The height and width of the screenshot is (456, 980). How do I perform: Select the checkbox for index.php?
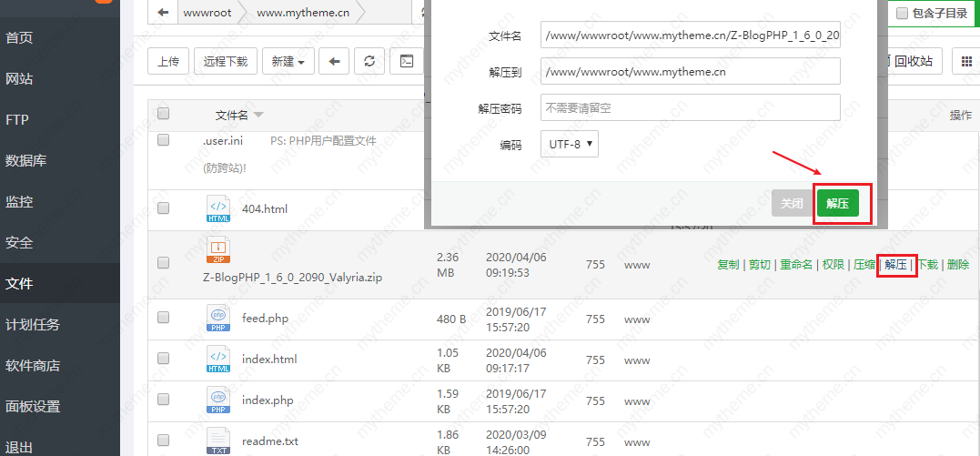(x=164, y=400)
